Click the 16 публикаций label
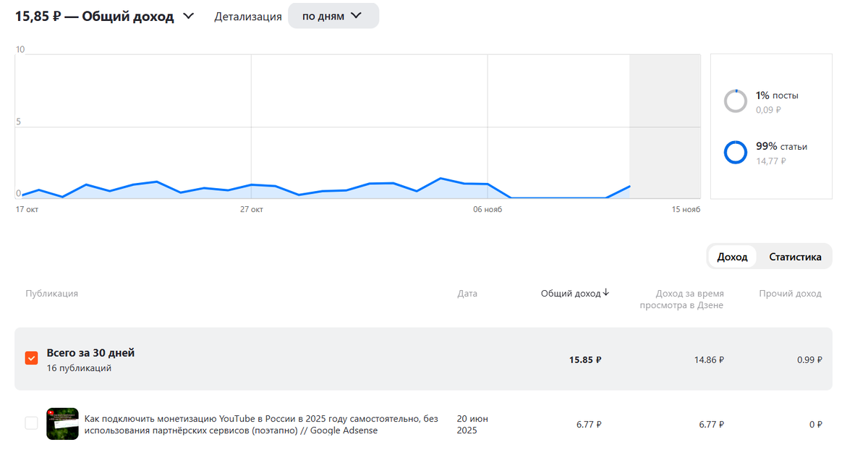Image resolution: width=868 pixels, height=455 pixels. [79, 368]
